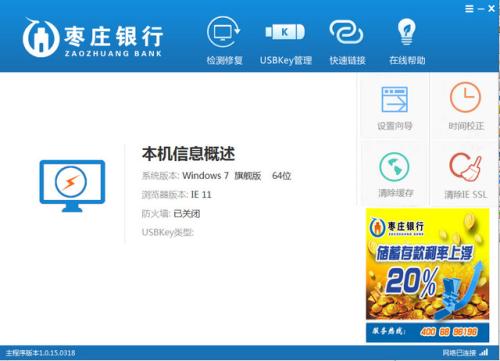
Task: Click the USBKey类型 line
Action: [x=168, y=232]
